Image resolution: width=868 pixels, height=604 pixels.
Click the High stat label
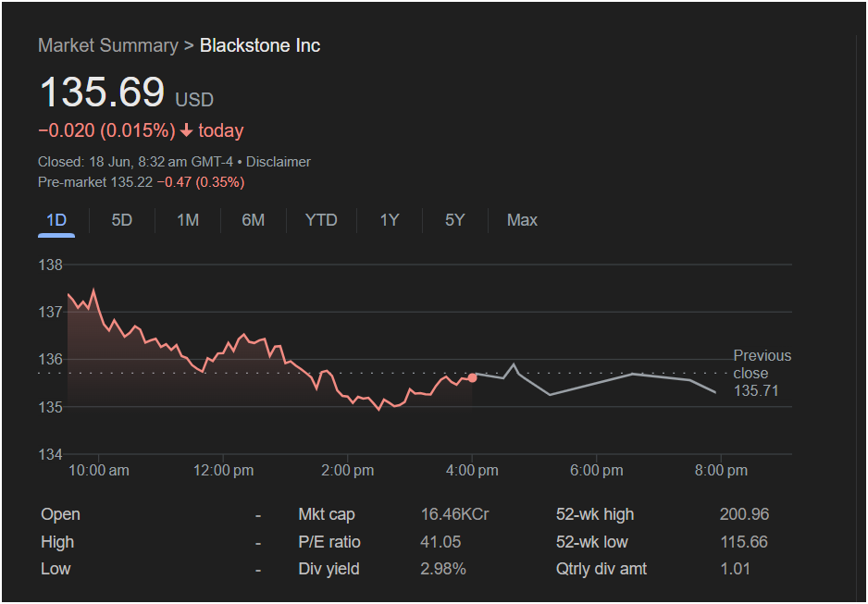(x=57, y=542)
